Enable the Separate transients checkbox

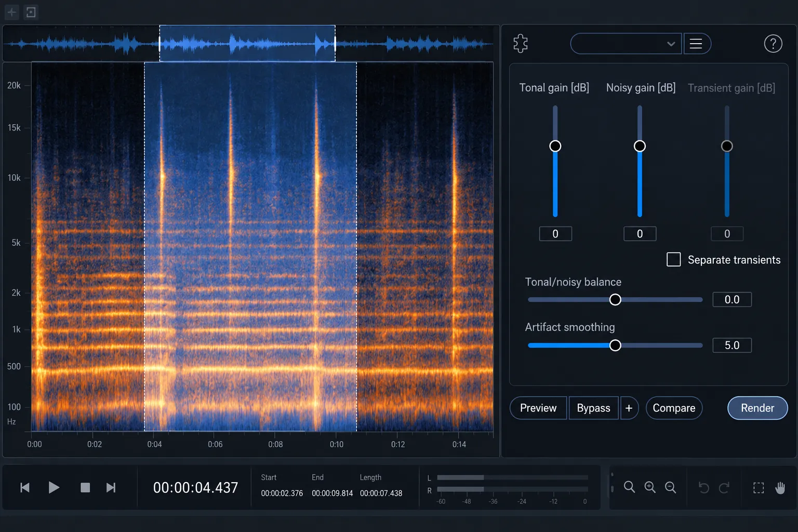(x=673, y=259)
